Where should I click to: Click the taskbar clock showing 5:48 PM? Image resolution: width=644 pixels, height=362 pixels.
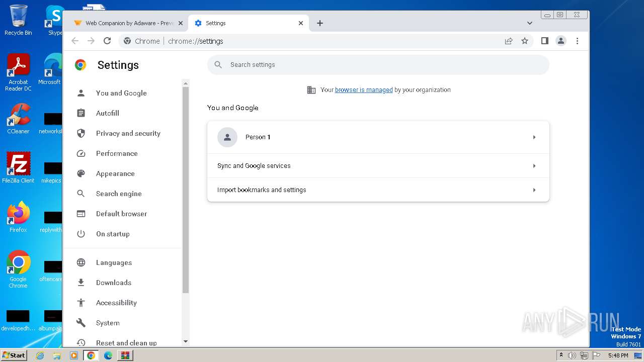[x=618, y=355]
